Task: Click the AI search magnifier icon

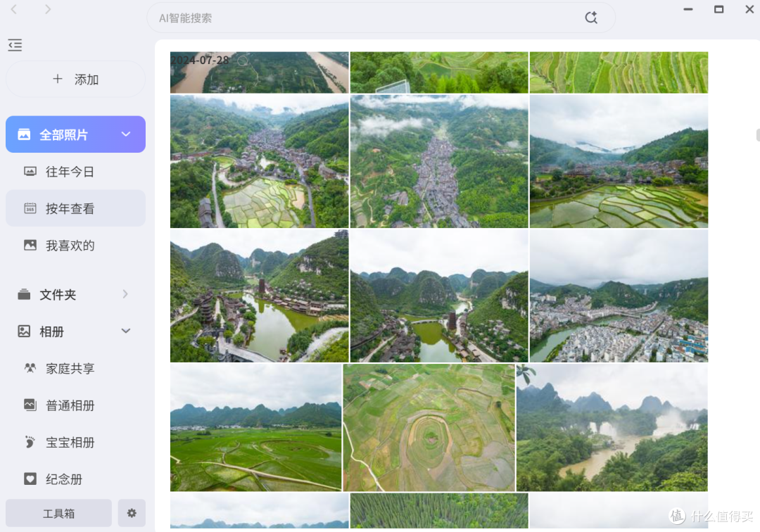Action: pos(591,18)
